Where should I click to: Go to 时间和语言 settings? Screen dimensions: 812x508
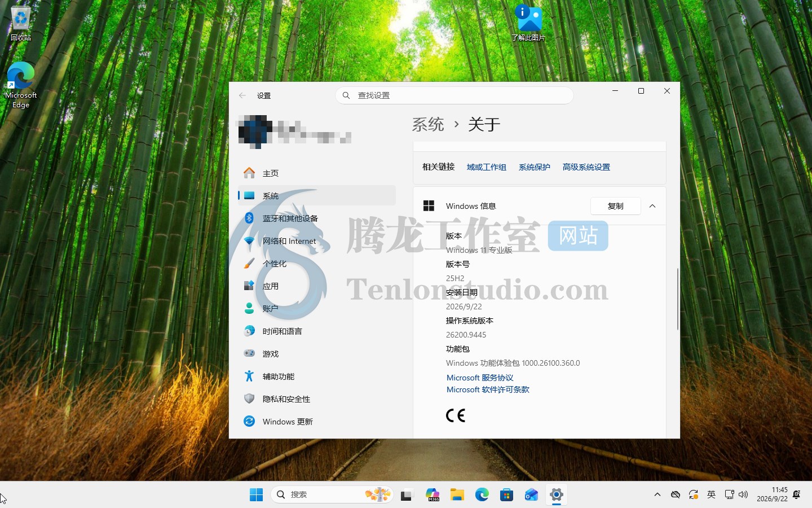(317, 331)
